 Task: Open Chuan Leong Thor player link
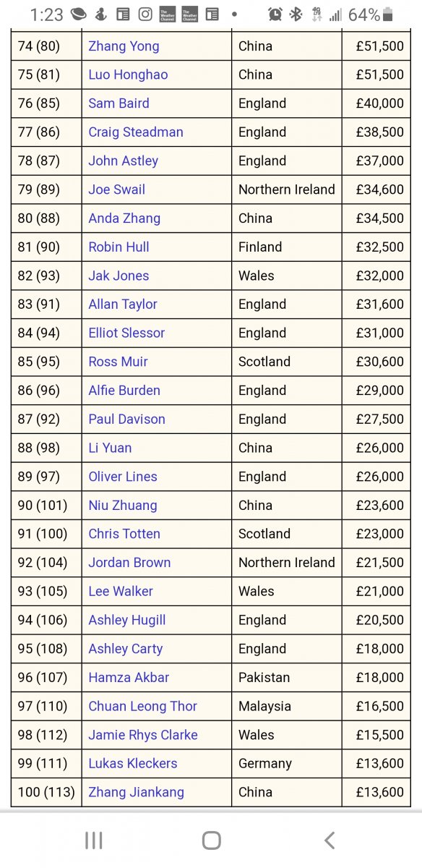tap(142, 706)
